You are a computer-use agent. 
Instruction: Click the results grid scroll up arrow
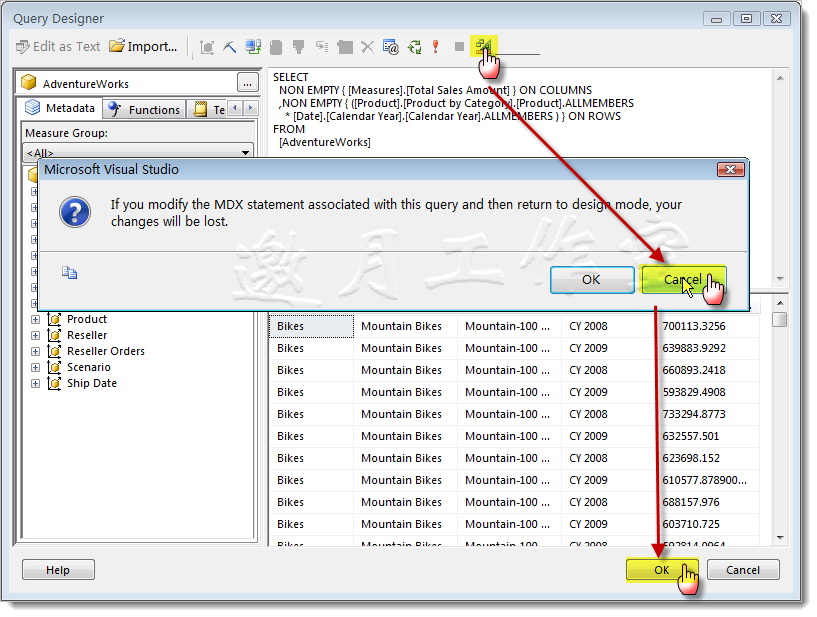coord(780,303)
